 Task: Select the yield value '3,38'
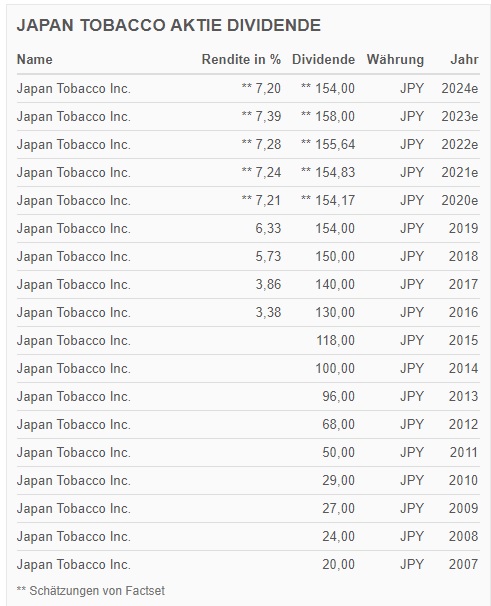coord(268,312)
